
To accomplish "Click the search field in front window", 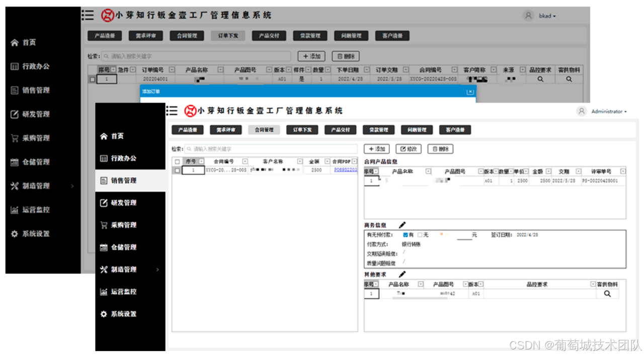I will coord(272,149).
